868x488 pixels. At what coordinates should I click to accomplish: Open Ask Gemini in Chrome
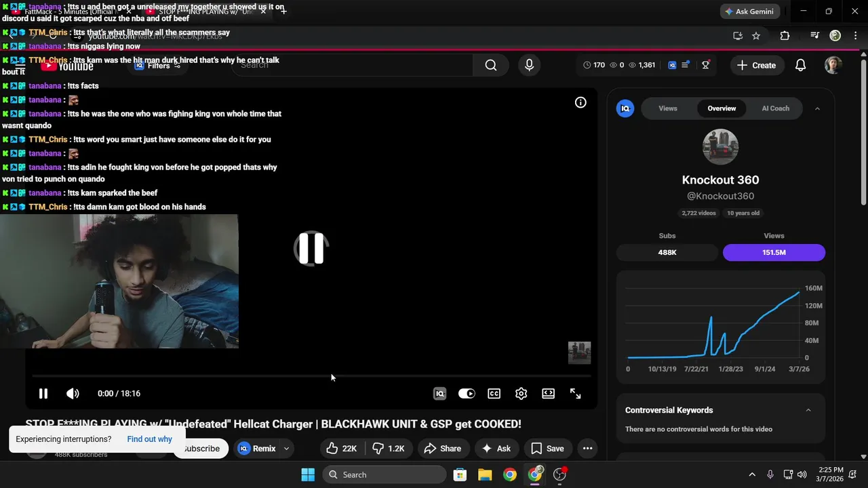point(749,11)
